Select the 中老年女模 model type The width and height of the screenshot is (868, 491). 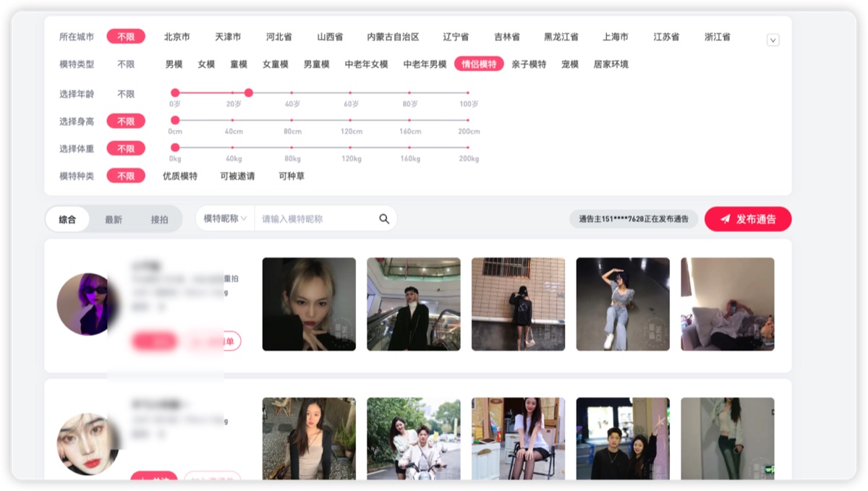[x=367, y=64]
